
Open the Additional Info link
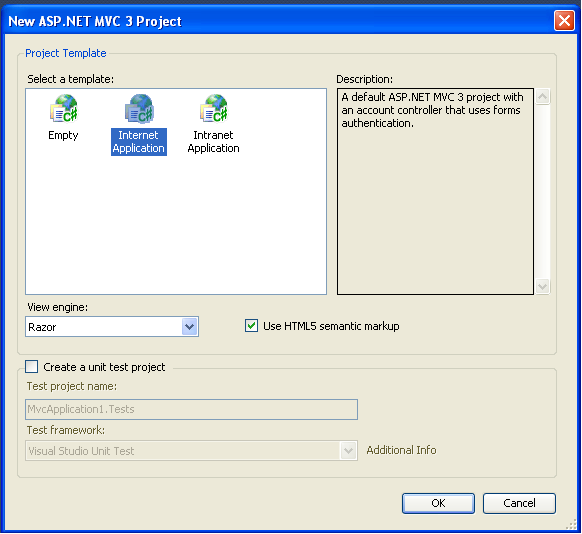pos(401,450)
